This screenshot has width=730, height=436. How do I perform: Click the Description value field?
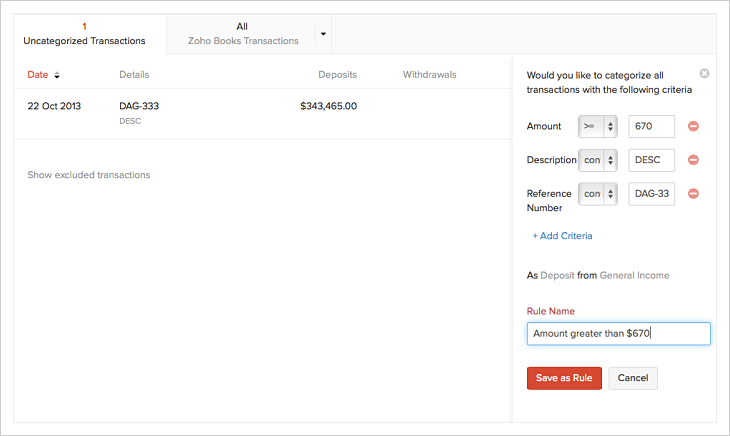tap(651, 160)
